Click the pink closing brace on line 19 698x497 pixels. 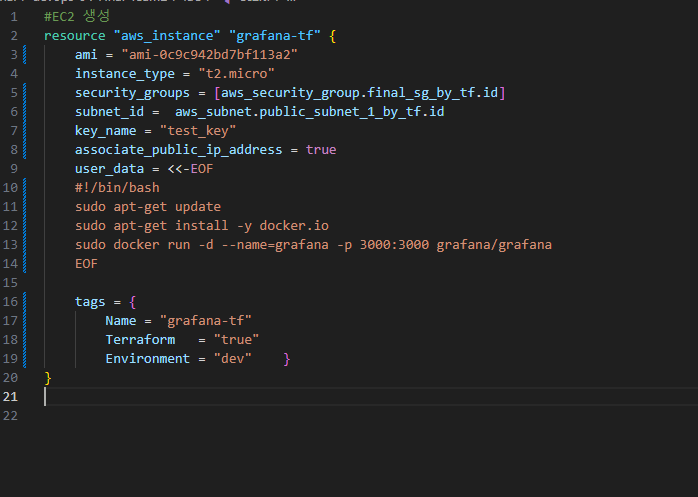(x=287, y=359)
